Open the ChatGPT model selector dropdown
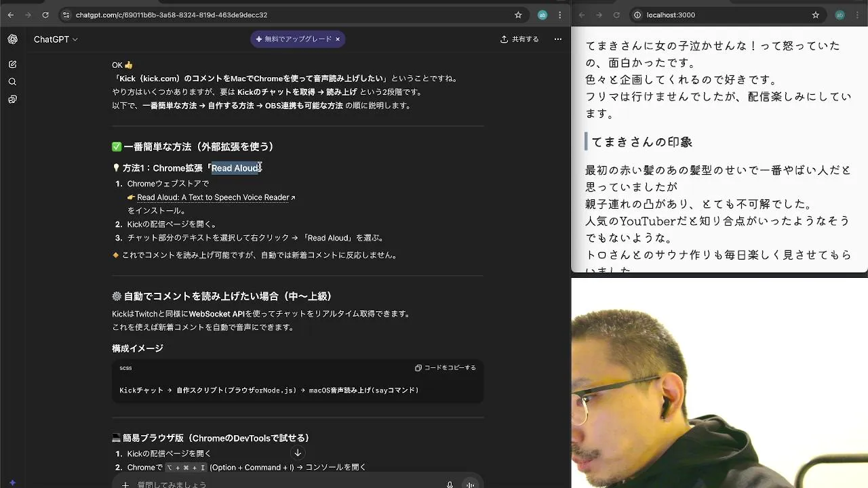The width and height of the screenshot is (868, 488). click(x=56, y=39)
